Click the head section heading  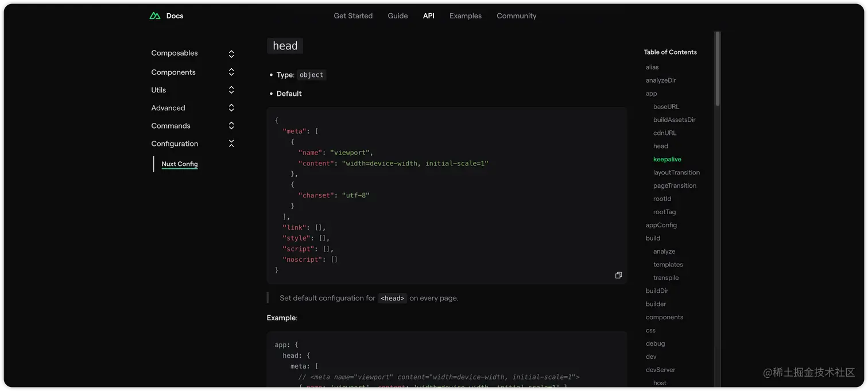(x=285, y=46)
